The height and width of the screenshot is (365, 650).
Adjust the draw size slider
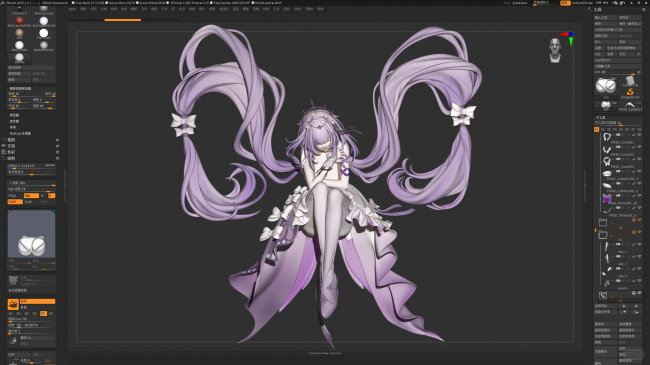(x=31, y=166)
